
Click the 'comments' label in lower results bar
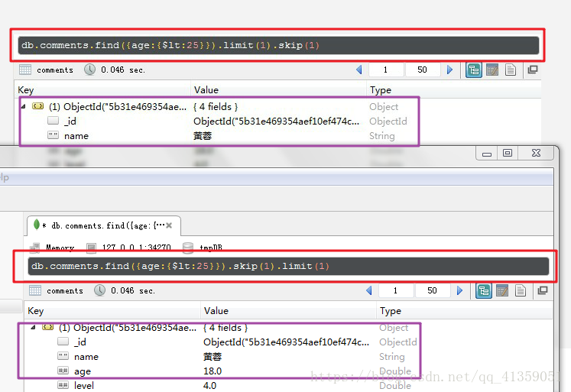(x=65, y=291)
